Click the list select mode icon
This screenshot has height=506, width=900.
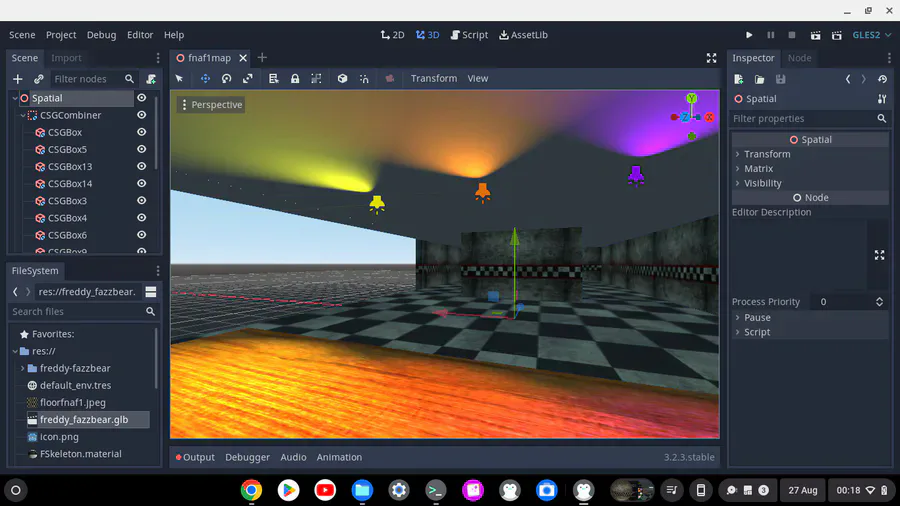[x=273, y=79]
